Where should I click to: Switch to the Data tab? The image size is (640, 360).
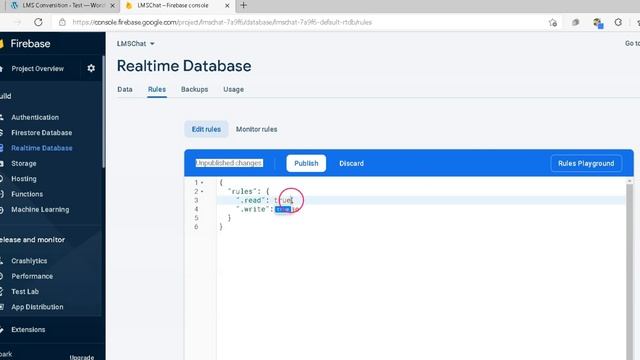125,89
